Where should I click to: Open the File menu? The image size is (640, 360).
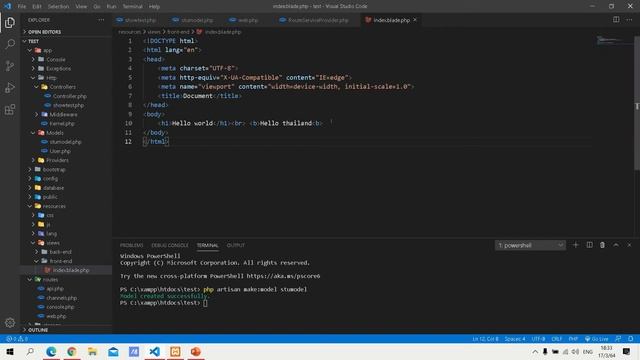tap(22, 7)
